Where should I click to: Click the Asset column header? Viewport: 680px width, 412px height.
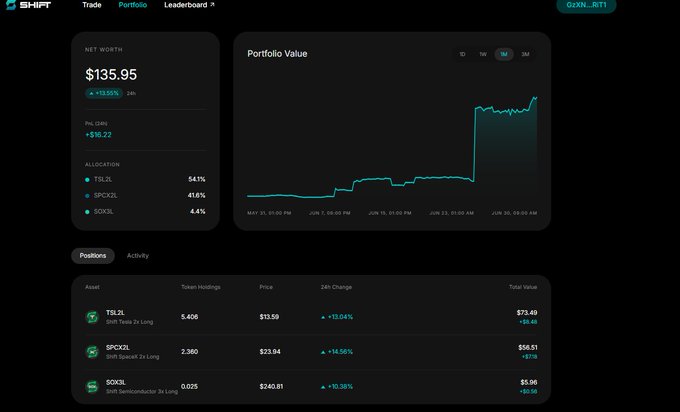tap(92, 287)
